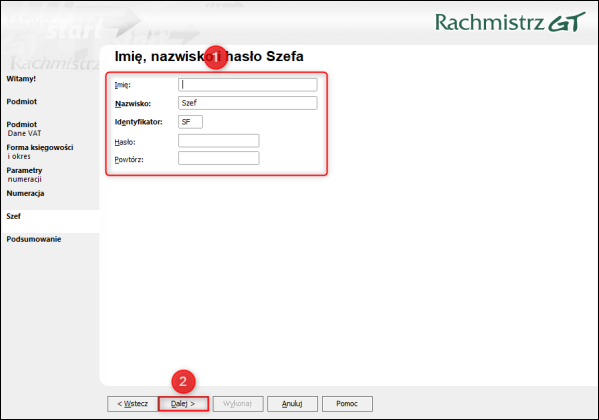Open the Parametry numeracji step

[x=24, y=175]
